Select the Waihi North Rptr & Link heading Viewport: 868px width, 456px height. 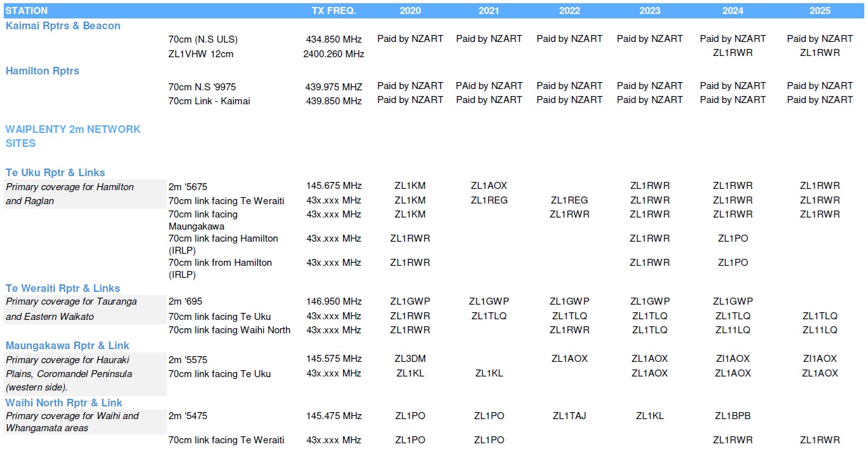tap(64, 403)
